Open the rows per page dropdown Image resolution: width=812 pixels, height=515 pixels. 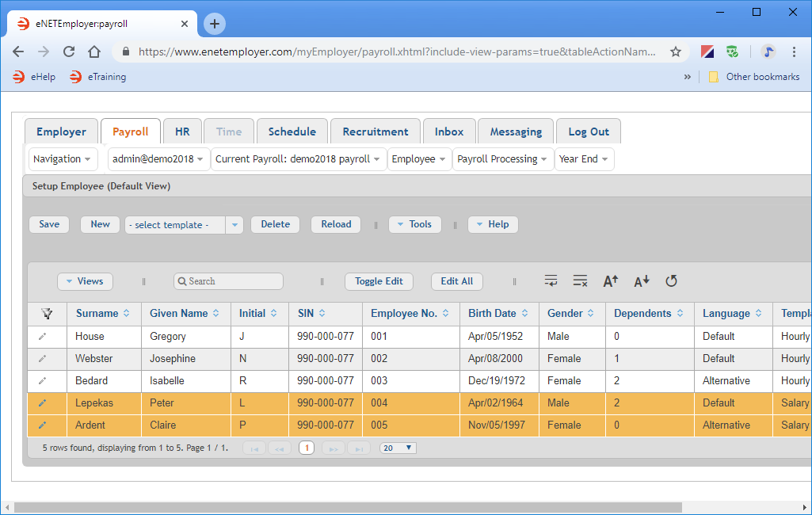coord(398,448)
